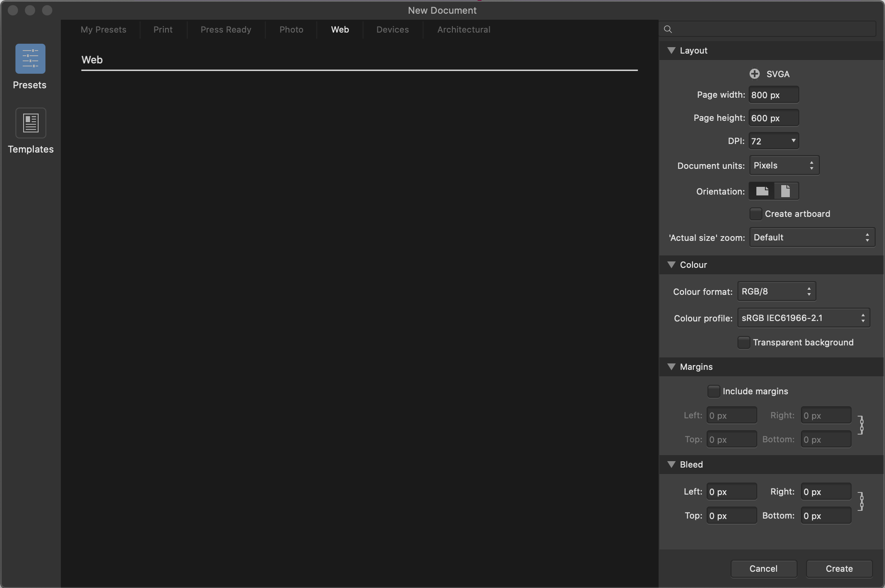Switch to the My Presets tab
This screenshot has width=885, height=588.
click(x=103, y=30)
